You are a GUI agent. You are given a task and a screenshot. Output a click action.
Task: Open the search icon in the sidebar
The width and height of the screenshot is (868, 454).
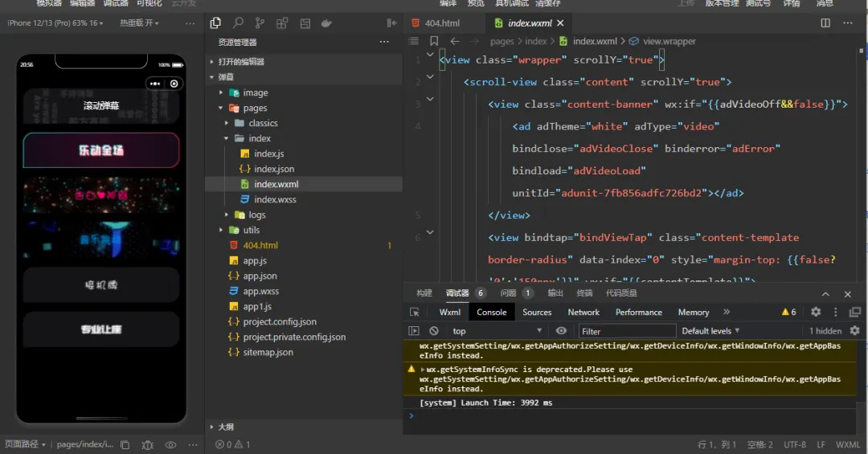[x=238, y=23]
